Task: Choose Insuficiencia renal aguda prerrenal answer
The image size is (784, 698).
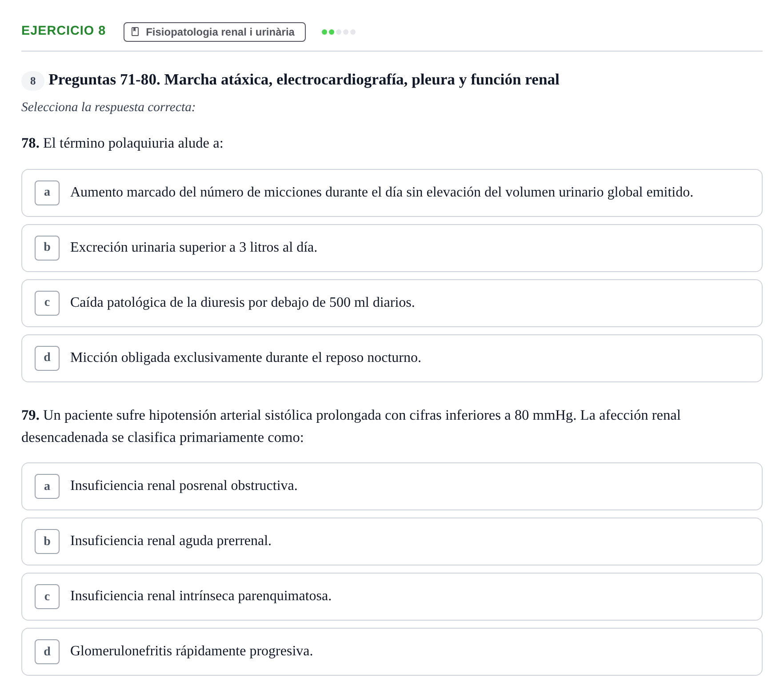Action: [392, 542]
